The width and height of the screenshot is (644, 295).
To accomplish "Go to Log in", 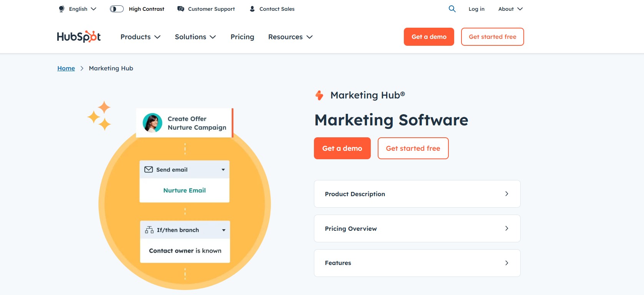I will pyautogui.click(x=476, y=9).
